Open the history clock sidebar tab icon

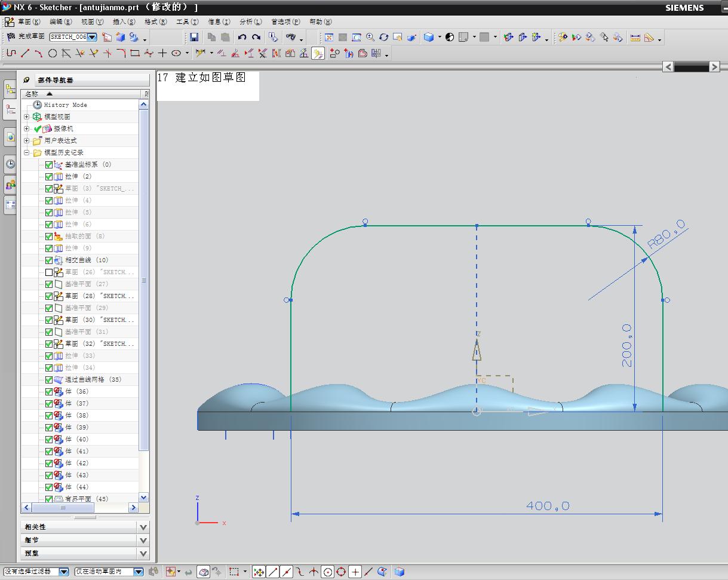tap(10, 164)
